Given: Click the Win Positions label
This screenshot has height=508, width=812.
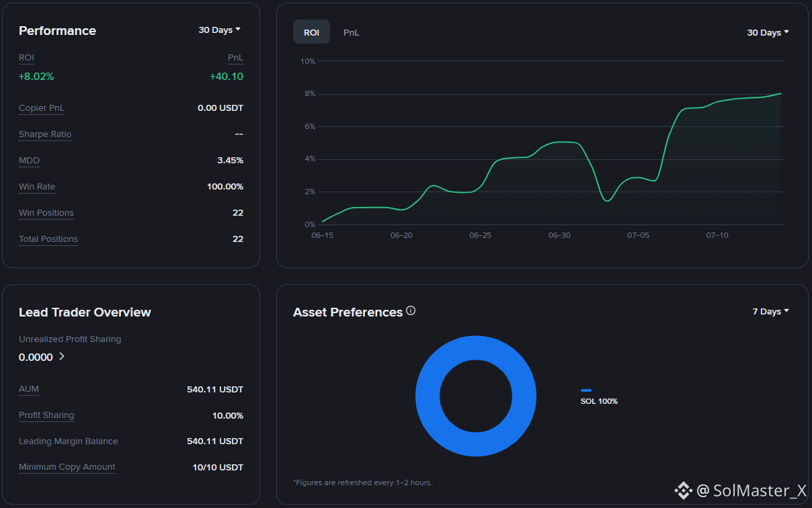Looking at the screenshot, I should pos(46,213).
